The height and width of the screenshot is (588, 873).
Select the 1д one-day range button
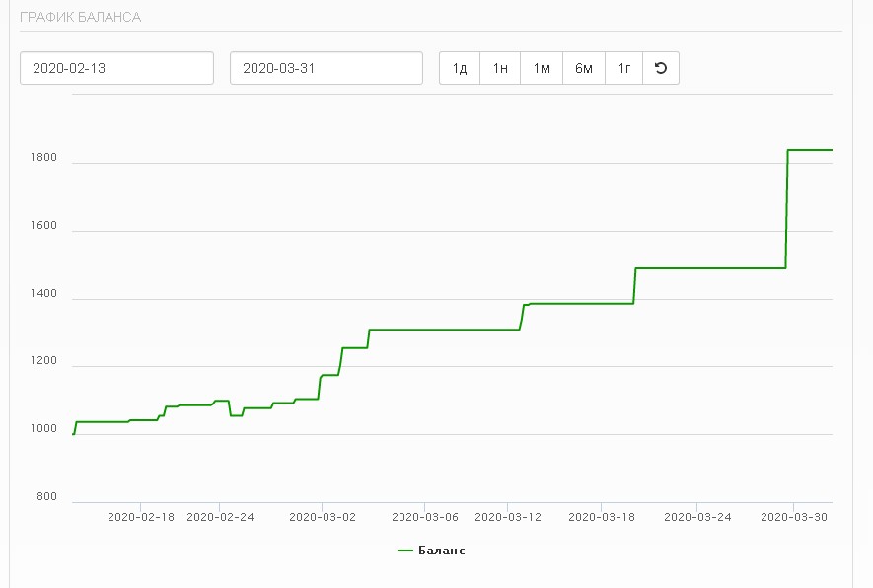(x=460, y=68)
